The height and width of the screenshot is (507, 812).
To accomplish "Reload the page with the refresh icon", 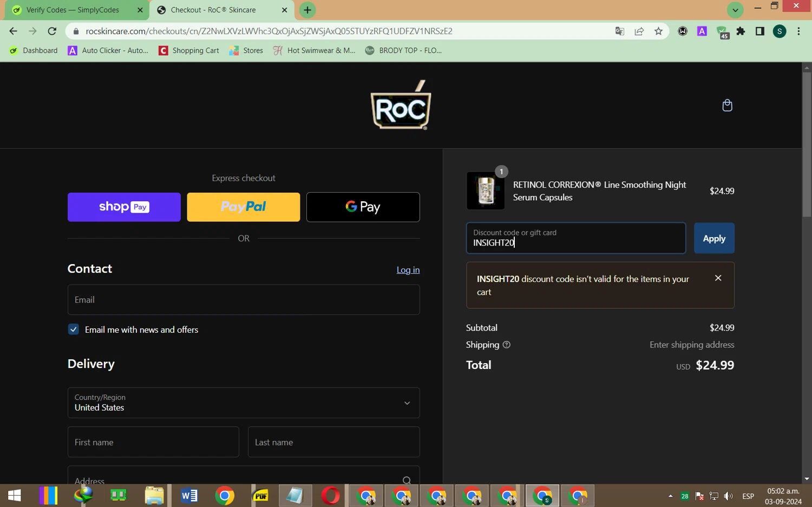I will [x=52, y=31].
